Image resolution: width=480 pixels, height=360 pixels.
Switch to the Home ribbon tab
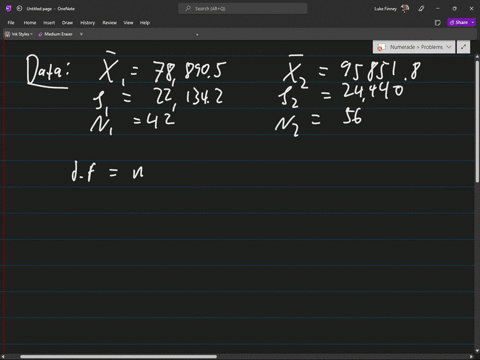[x=30, y=23]
